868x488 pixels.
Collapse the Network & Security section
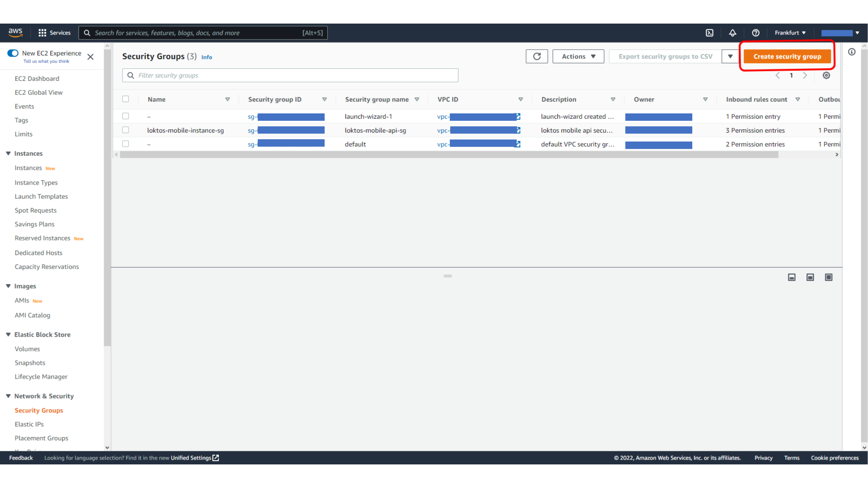8,396
